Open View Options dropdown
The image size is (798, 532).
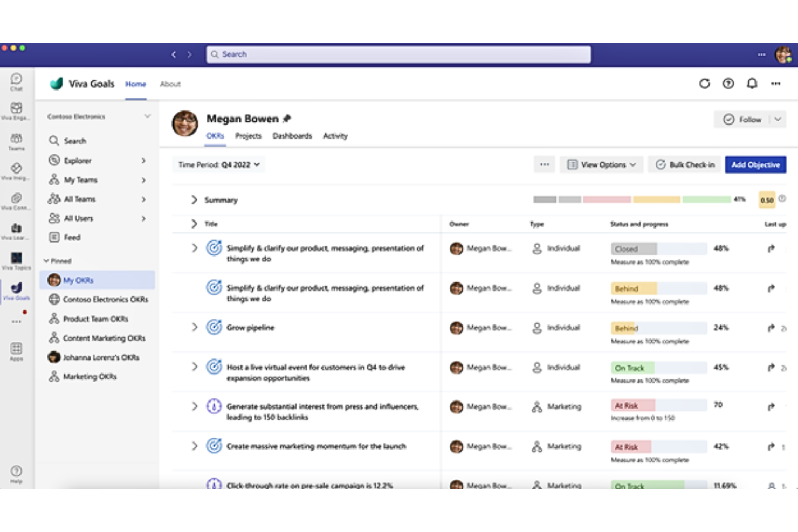click(x=601, y=165)
